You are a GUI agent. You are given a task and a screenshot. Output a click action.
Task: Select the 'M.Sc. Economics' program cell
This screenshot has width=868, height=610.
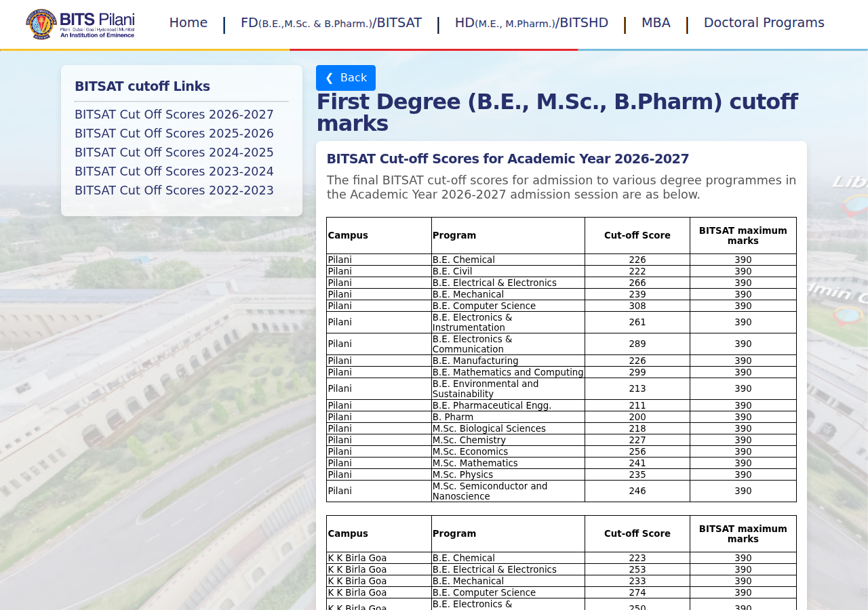(508, 451)
